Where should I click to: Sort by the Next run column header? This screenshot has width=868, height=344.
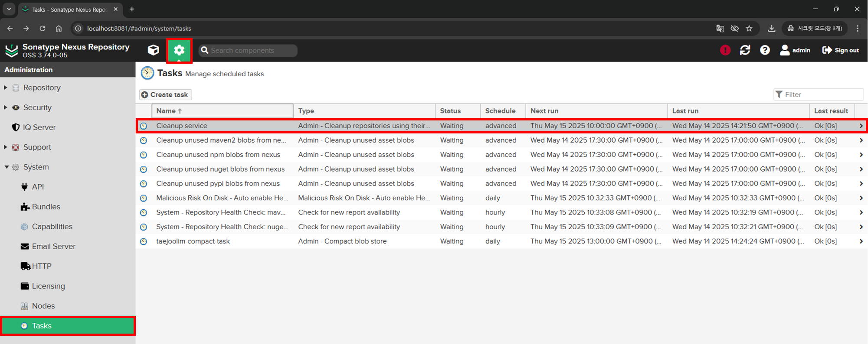tap(597, 111)
